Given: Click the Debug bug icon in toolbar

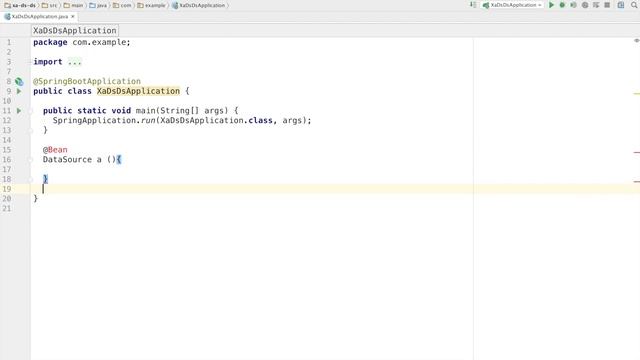Looking at the screenshot, I should tap(562, 5).
